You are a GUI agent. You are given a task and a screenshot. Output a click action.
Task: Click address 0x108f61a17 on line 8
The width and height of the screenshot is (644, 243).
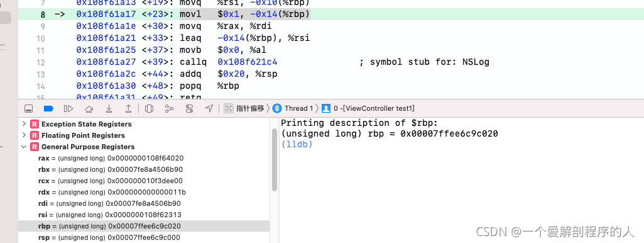point(106,14)
